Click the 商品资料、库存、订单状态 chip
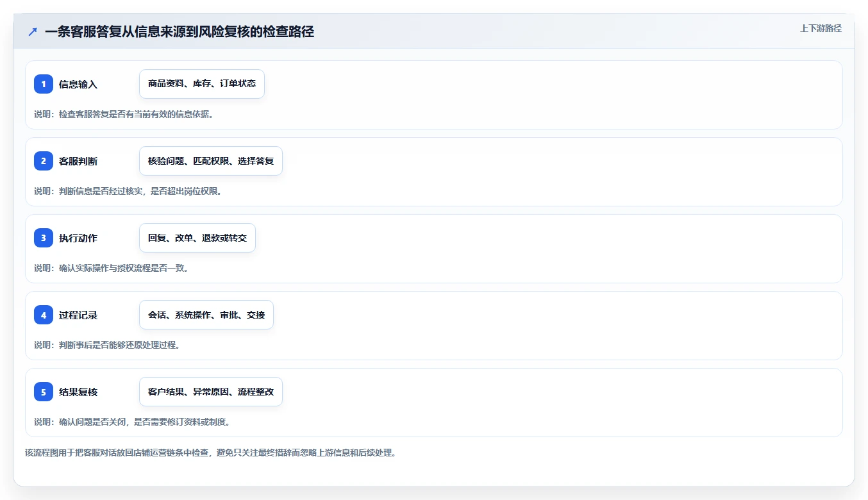Viewport: 868px width, 500px height. click(x=202, y=84)
